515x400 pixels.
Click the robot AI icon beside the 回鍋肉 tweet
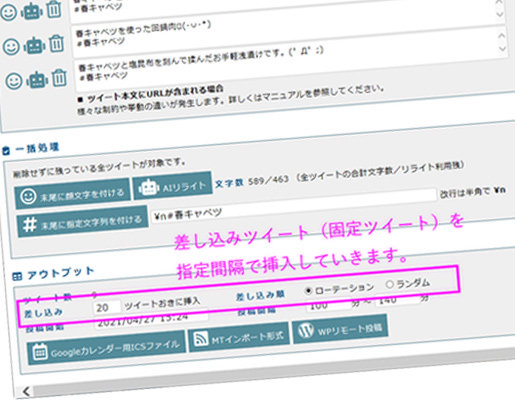tap(34, 45)
